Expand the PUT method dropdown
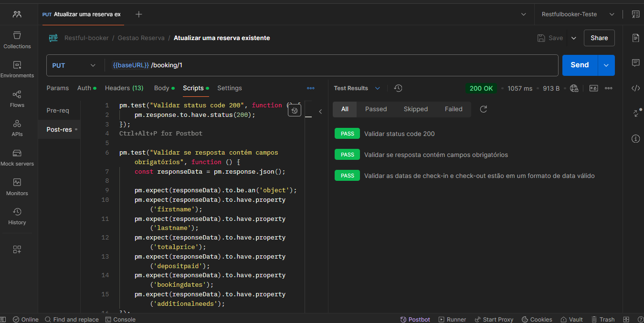 [93, 65]
